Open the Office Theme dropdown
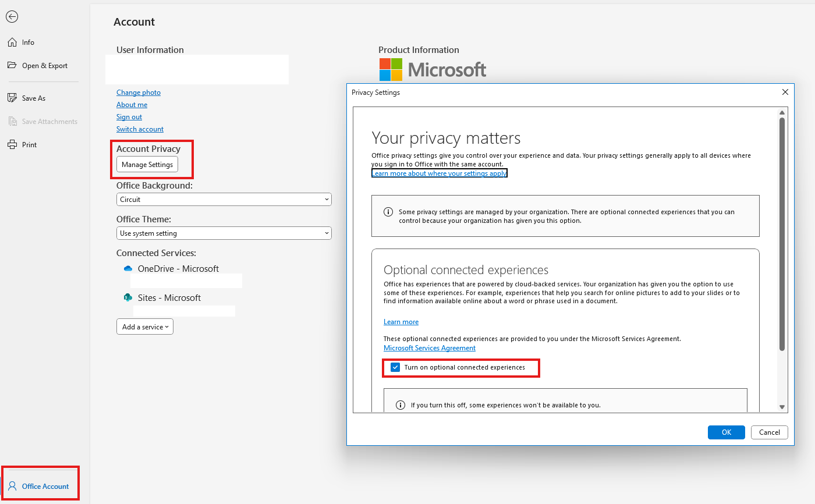The image size is (815, 504). point(224,233)
